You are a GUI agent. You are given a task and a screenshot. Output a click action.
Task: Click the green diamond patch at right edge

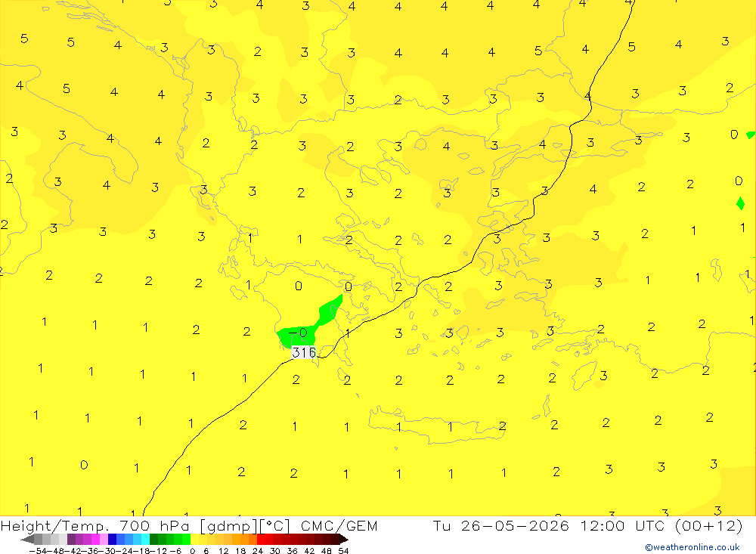tap(741, 203)
